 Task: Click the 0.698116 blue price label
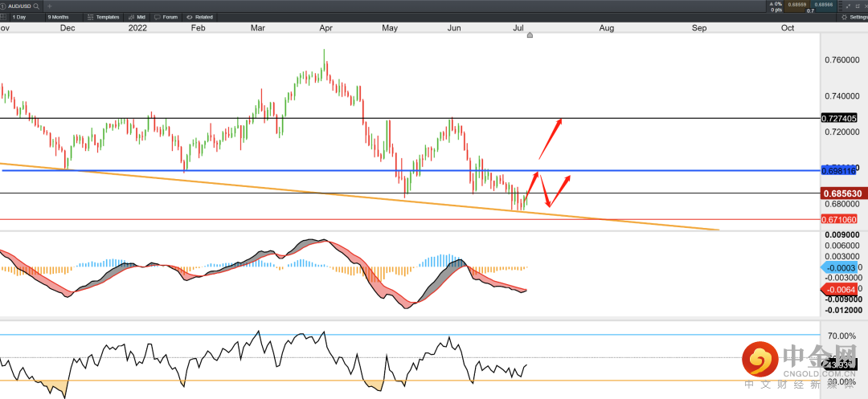839,171
